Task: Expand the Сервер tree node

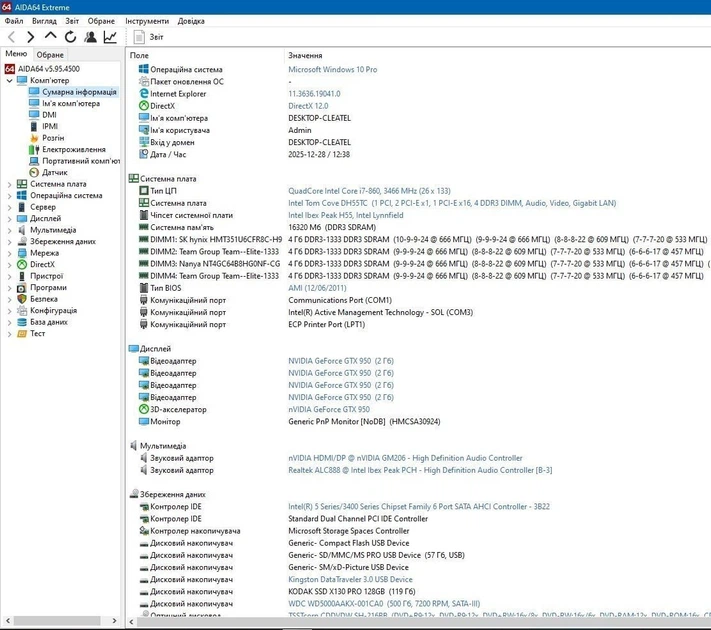Action: point(10,207)
